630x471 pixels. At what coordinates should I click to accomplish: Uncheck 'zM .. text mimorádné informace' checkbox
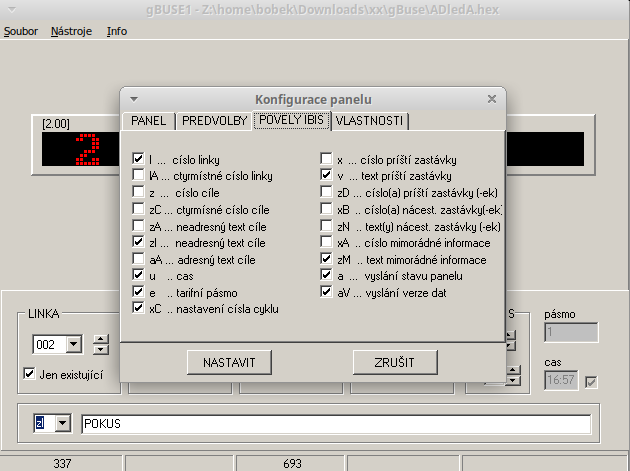(x=326, y=258)
